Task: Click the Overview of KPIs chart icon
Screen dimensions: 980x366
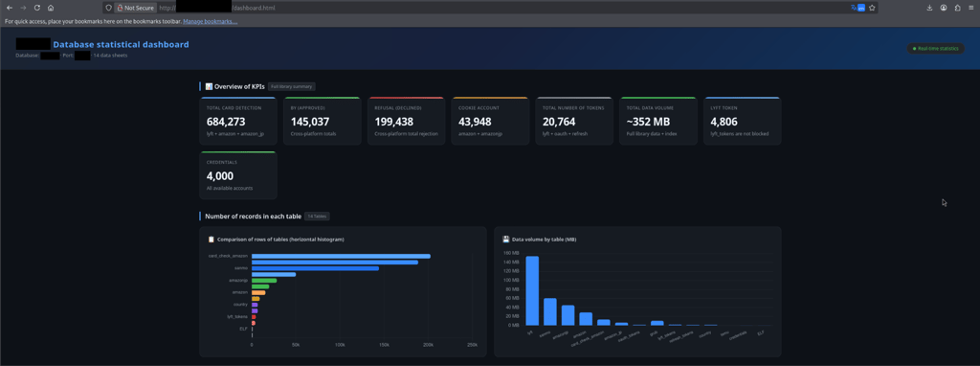Action: 209,86
